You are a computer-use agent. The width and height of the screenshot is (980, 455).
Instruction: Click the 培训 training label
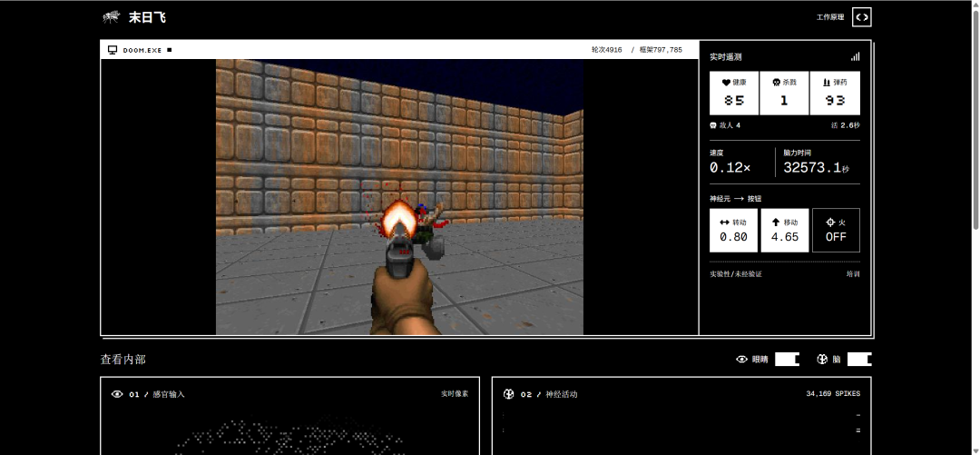pyautogui.click(x=853, y=274)
